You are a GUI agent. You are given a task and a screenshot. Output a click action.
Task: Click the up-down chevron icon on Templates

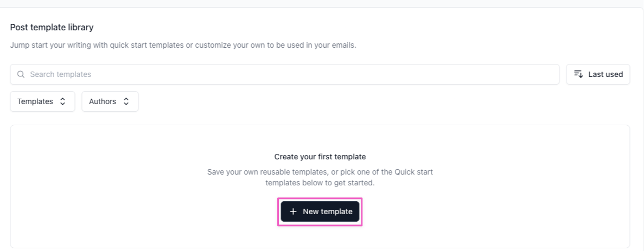pyautogui.click(x=63, y=101)
